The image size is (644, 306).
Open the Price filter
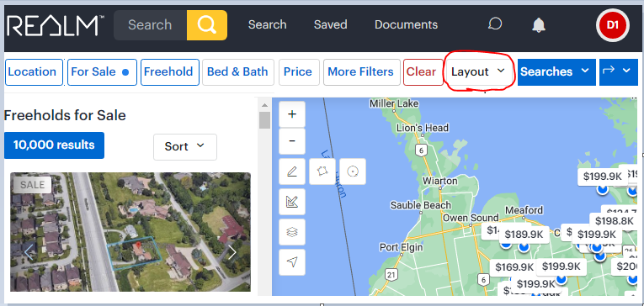[x=298, y=72]
